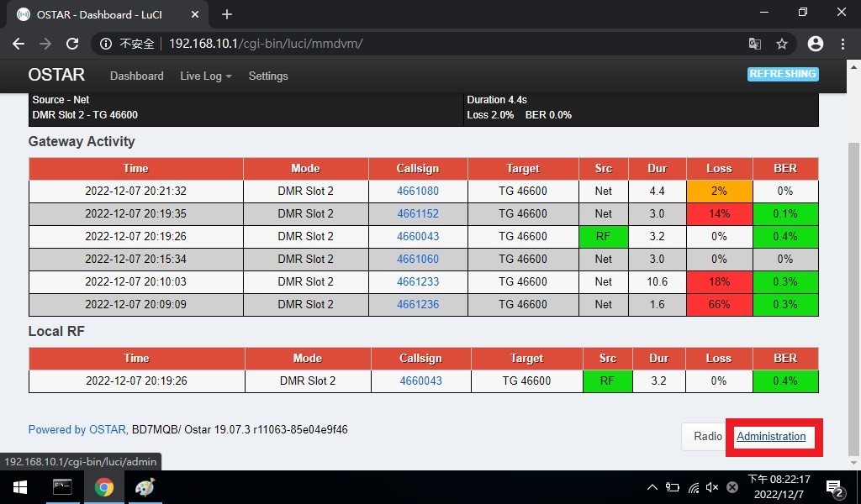Reload the OSTAR dashboard page

[x=72, y=44]
